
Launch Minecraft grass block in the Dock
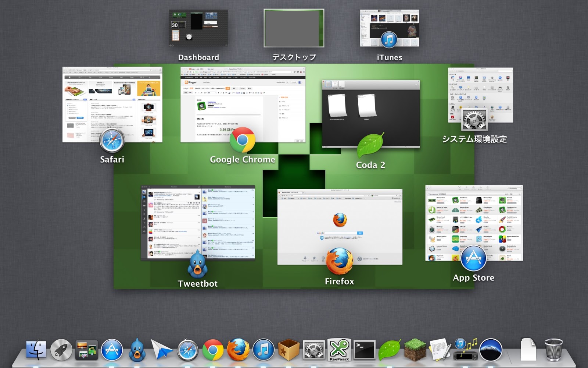(x=415, y=350)
